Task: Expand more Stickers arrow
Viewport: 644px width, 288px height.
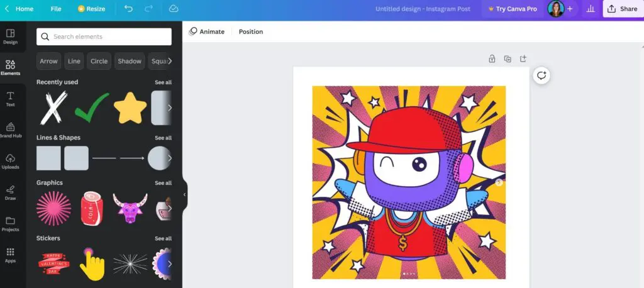Action: tap(170, 263)
